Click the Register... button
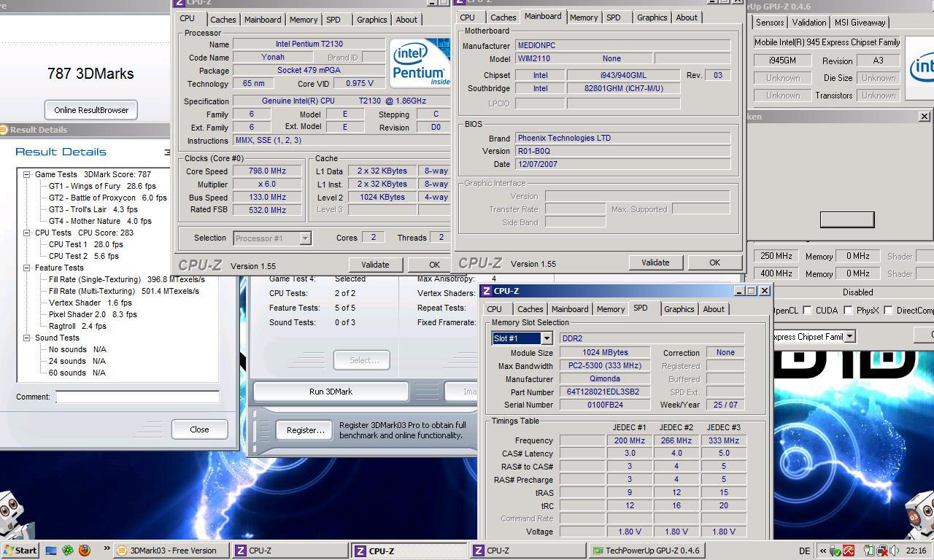Screen dimensions: 934x560 (x=305, y=430)
